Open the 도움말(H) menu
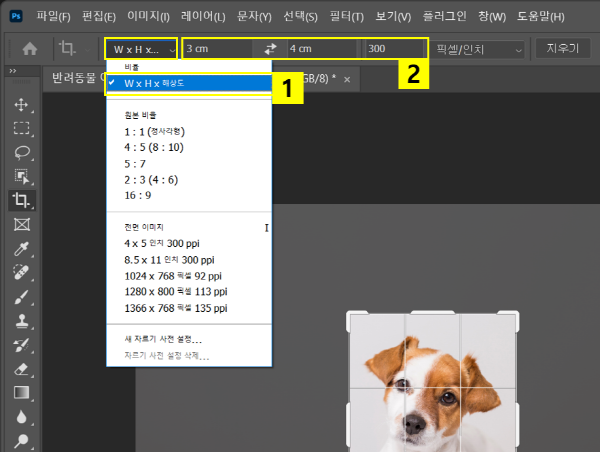 pyautogui.click(x=541, y=16)
